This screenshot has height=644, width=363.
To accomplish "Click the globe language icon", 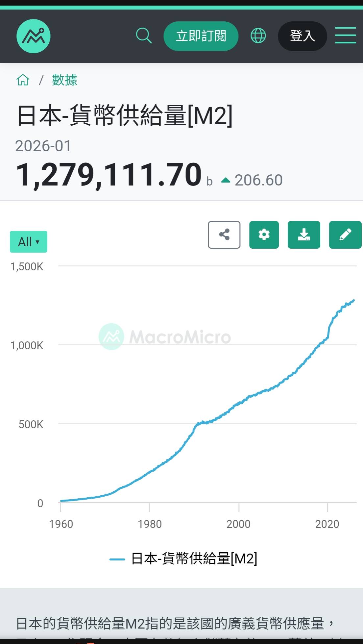I will 258,36.
